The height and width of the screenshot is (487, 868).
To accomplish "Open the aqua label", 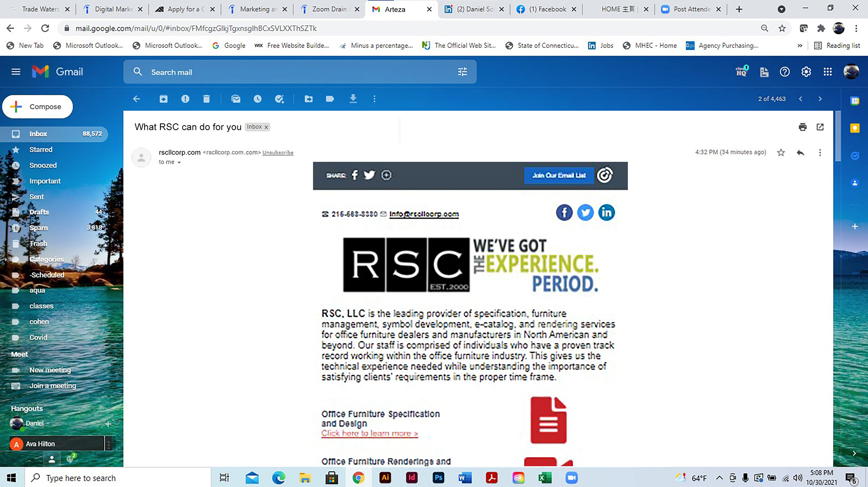I will coord(37,290).
